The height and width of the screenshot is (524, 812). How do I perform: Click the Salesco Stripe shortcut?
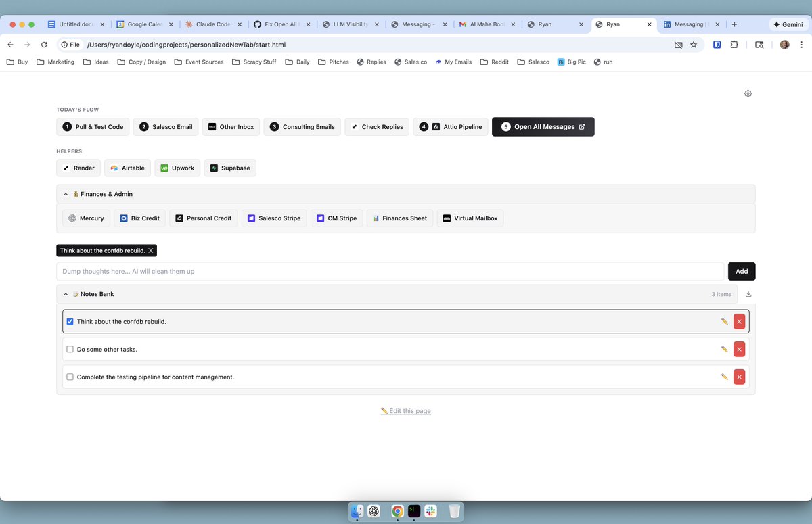pyautogui.click(x=273, y=218)
